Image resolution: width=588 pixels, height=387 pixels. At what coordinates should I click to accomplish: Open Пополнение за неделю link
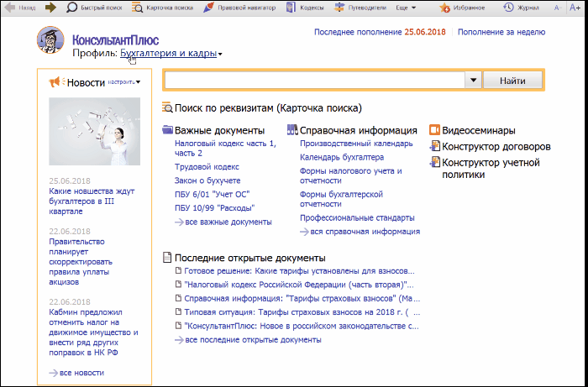coord(501,32)
